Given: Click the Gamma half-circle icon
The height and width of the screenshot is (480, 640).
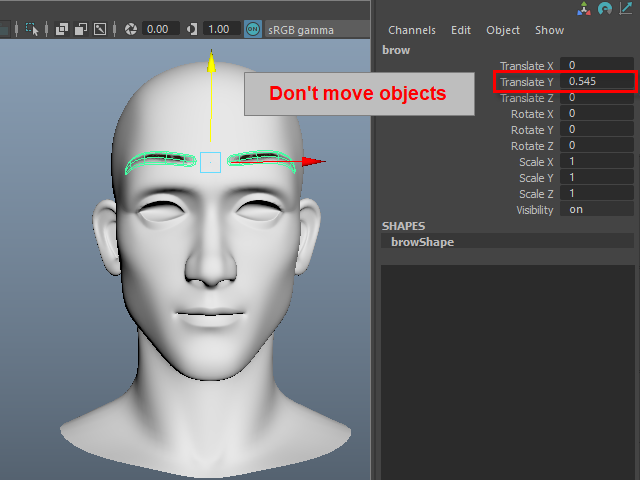Looking at the screenshot, I should [192, 29].
